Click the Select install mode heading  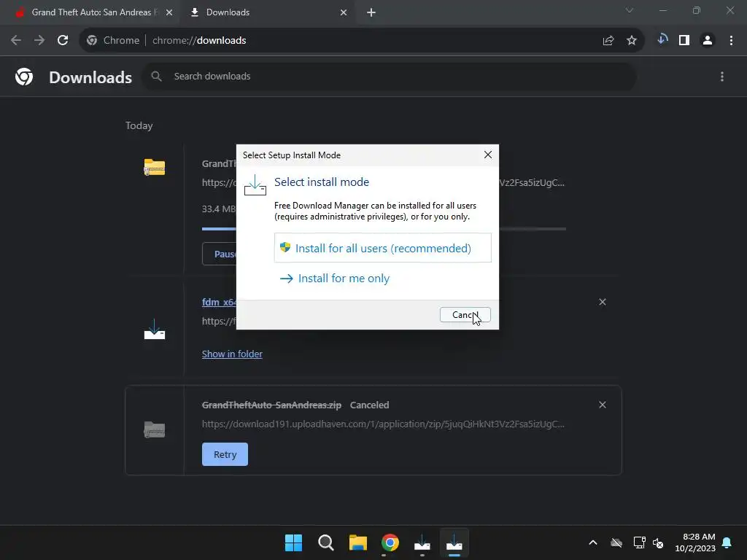click(x=322, y=182)
